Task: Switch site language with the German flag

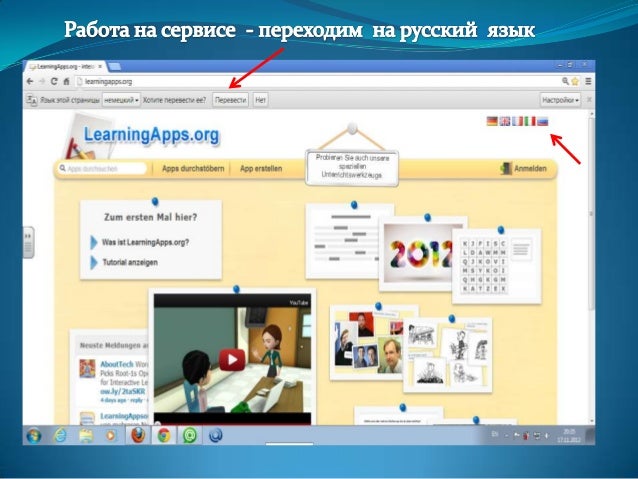Action: 492,121
